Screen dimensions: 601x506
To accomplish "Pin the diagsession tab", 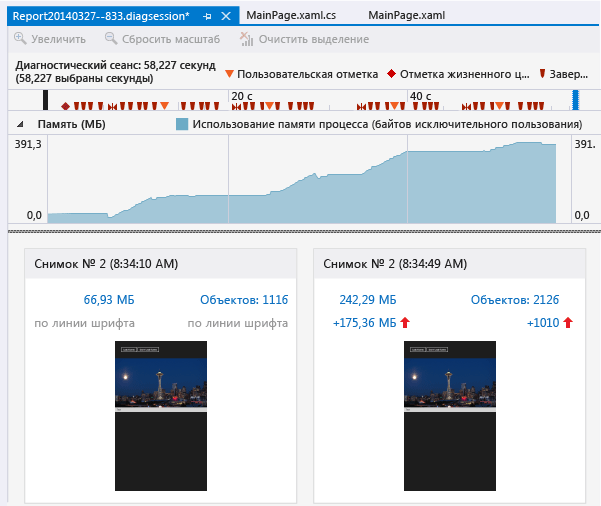I will 207,16.
